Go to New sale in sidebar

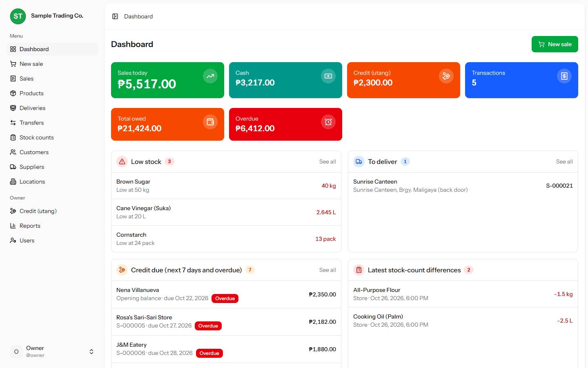(52, 64)
